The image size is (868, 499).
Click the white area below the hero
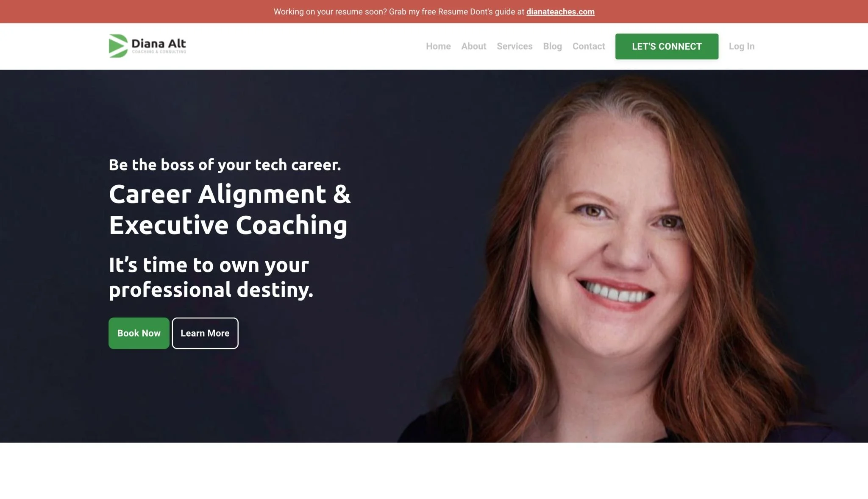click(x=434, y=471)
